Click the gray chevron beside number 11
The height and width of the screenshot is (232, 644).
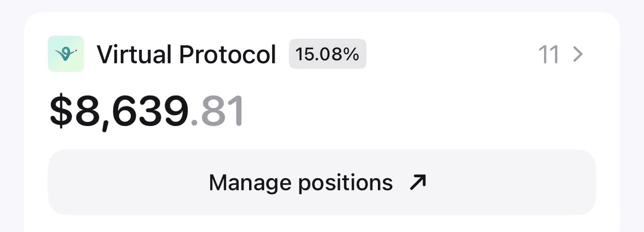578,54
